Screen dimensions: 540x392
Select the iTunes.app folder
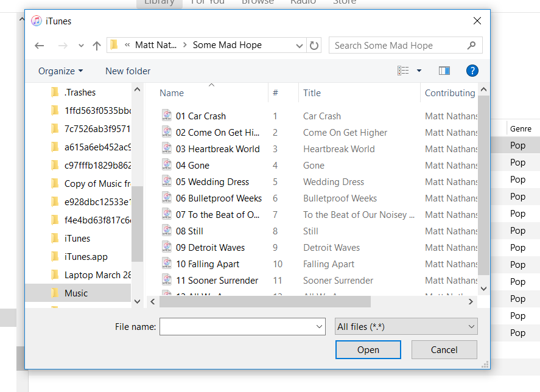click(x=85, y=257)
